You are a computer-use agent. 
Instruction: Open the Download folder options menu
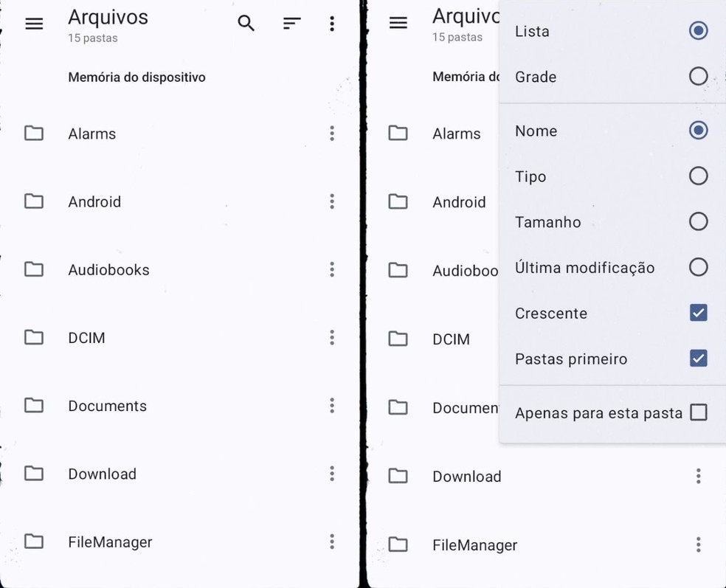[332, 474]
